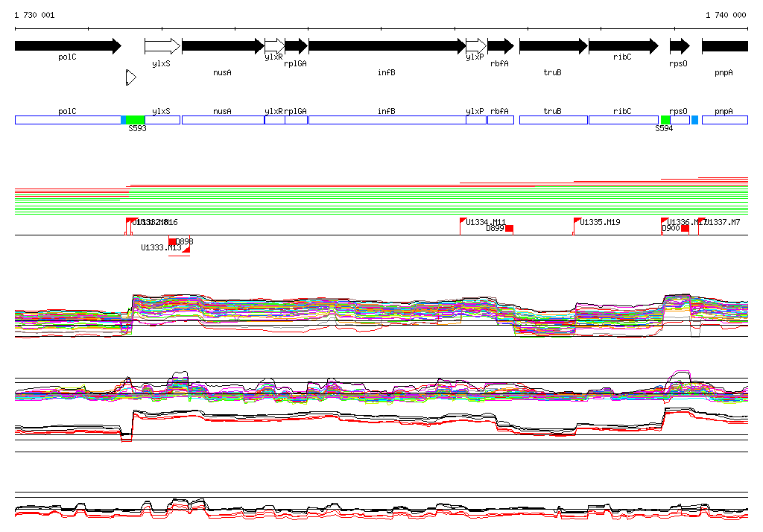This screenshot has width=763, height=532.
Task: Click the red flag of U1336.M17
Action: click(665, 221)
